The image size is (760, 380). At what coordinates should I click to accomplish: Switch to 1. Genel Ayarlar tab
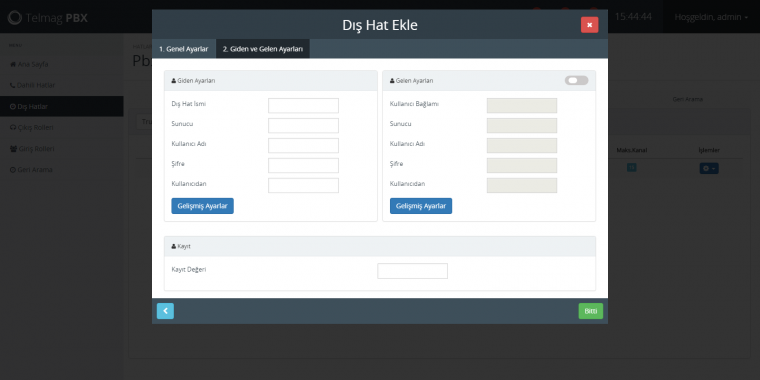(x=184, y=49)
